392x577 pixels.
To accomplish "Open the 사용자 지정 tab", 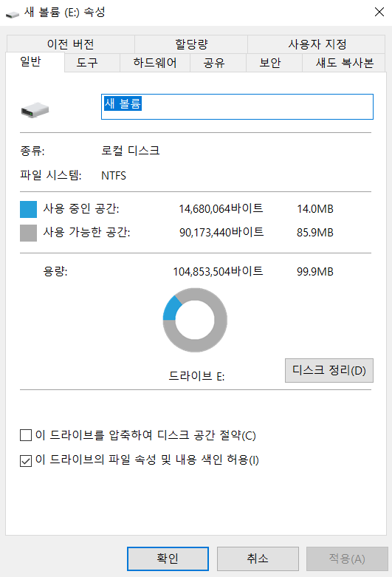I will click(x=317, y=44).
